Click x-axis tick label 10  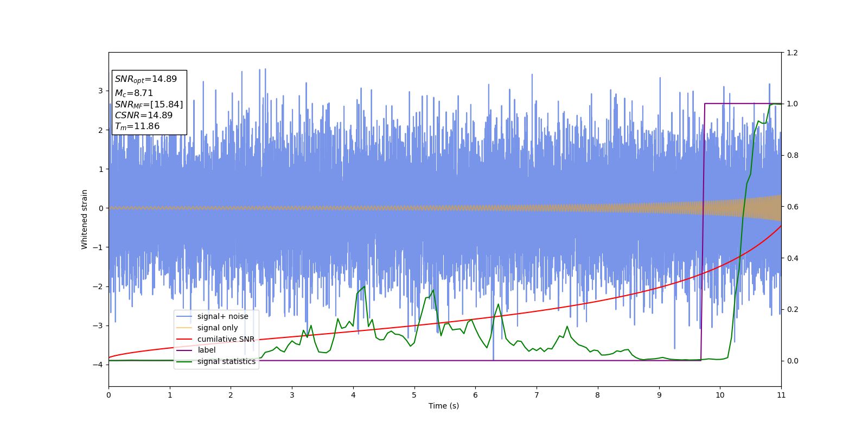pos(720,395)
